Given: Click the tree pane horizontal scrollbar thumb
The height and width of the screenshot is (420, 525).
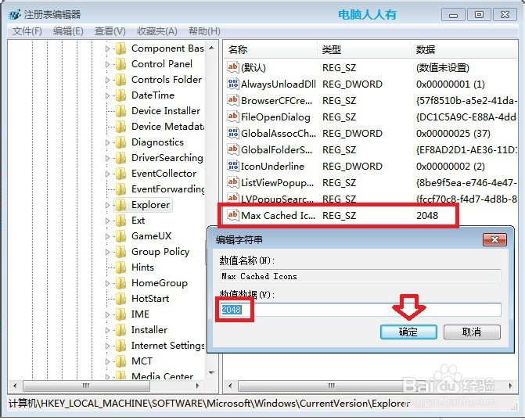Looking at the screenshot, I should [86, 386].
